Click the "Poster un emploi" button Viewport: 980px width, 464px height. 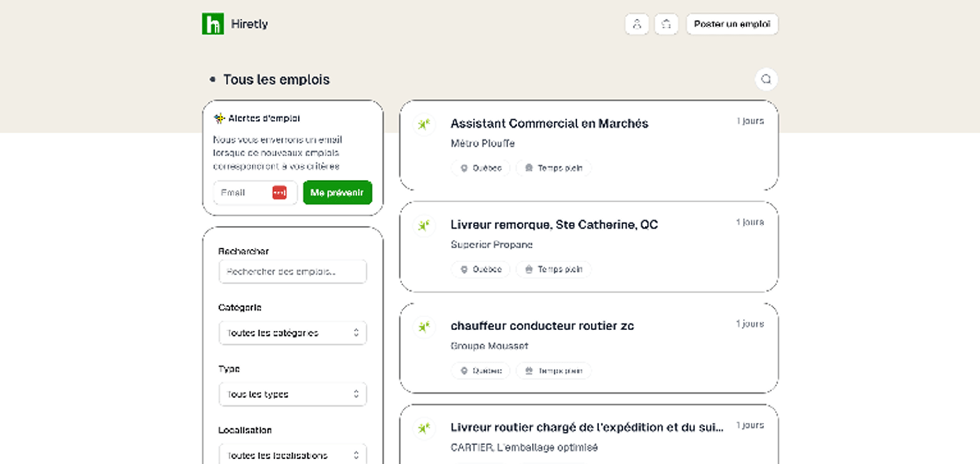pyautogui.click(x=732, y=24)
